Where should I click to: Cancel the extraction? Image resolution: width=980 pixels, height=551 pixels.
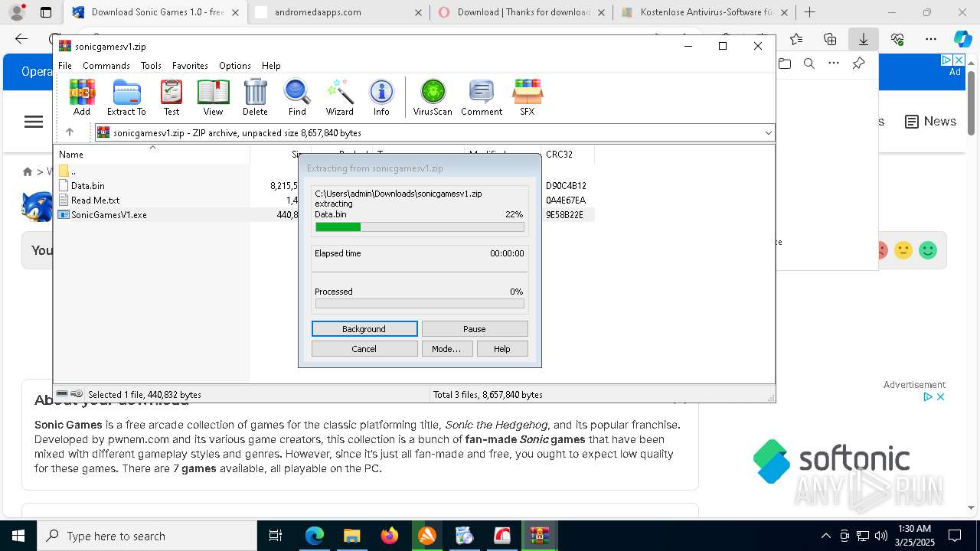(x=364, y=349)
